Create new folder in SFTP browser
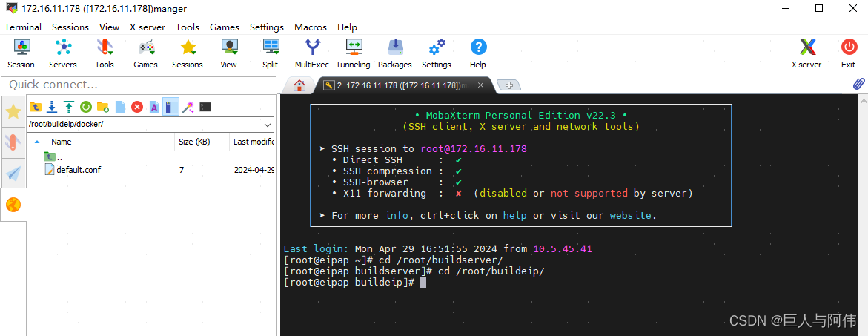 coord(103,107)
